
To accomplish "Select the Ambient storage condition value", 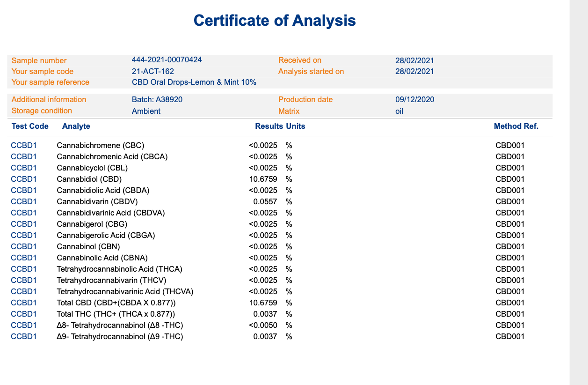I will [x=146, y=111].
